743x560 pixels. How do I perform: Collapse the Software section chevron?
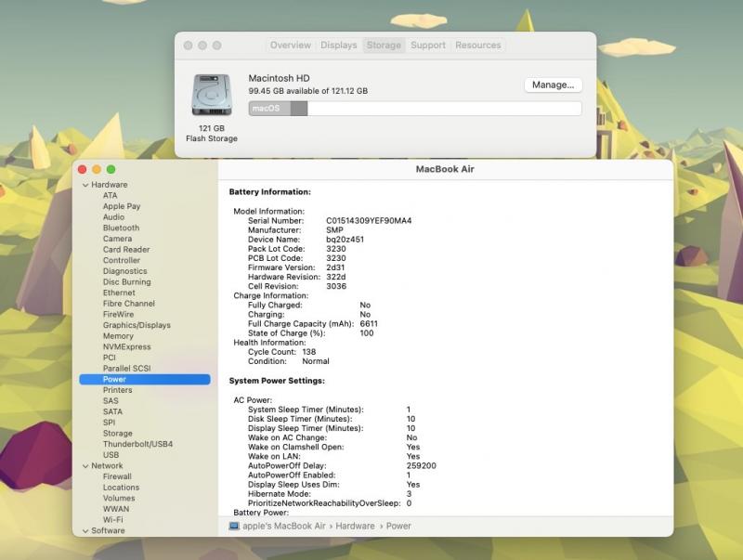85,531
